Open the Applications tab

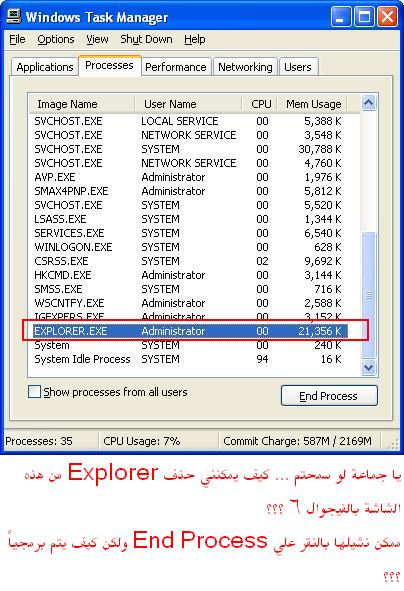click(45, 67)
